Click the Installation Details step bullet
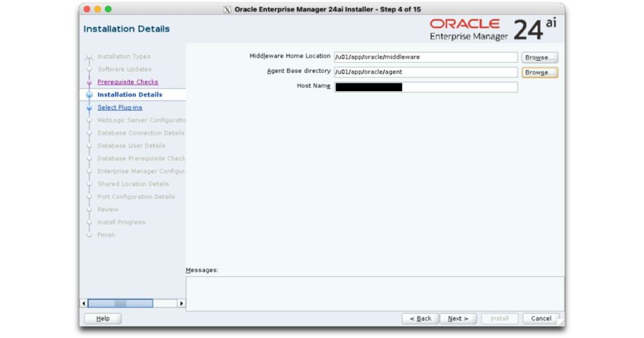Image resolution: width=644 pixels, height=338 pixels. [89, 95]
